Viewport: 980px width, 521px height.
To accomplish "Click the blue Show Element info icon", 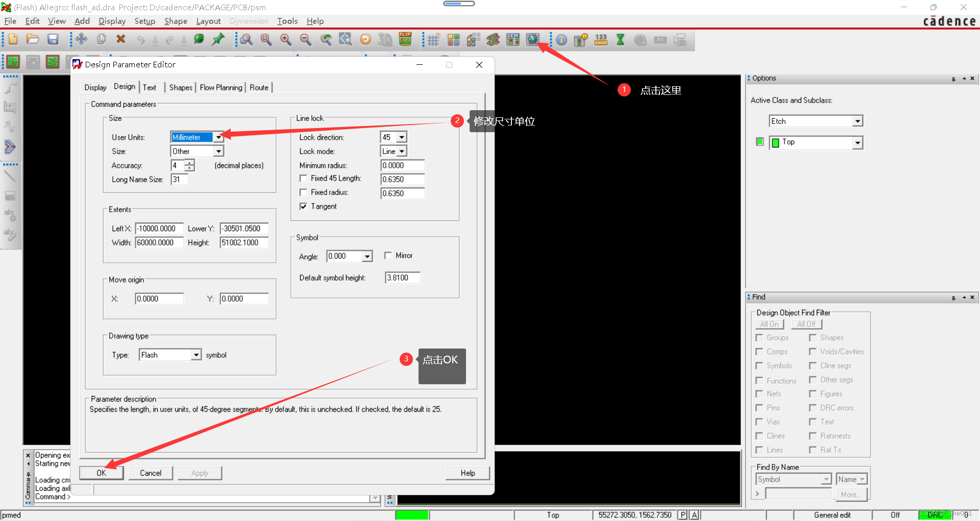I will [x=561, y=40].
